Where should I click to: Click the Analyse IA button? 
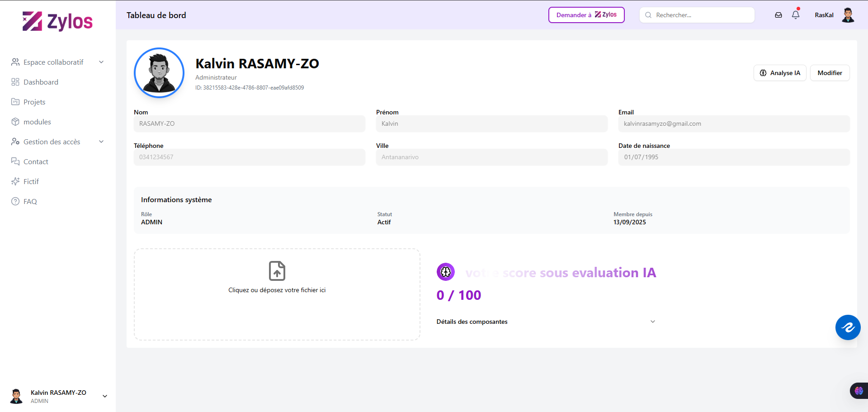tap(780, 73)
